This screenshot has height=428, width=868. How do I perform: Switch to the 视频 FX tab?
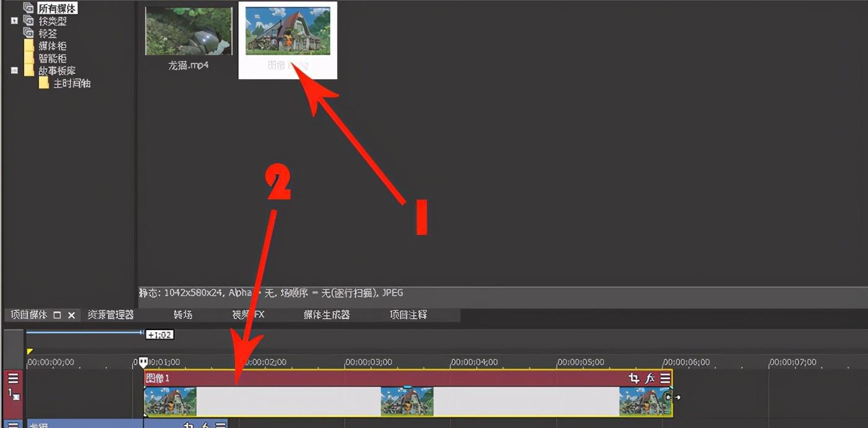[x=248, y=315]
